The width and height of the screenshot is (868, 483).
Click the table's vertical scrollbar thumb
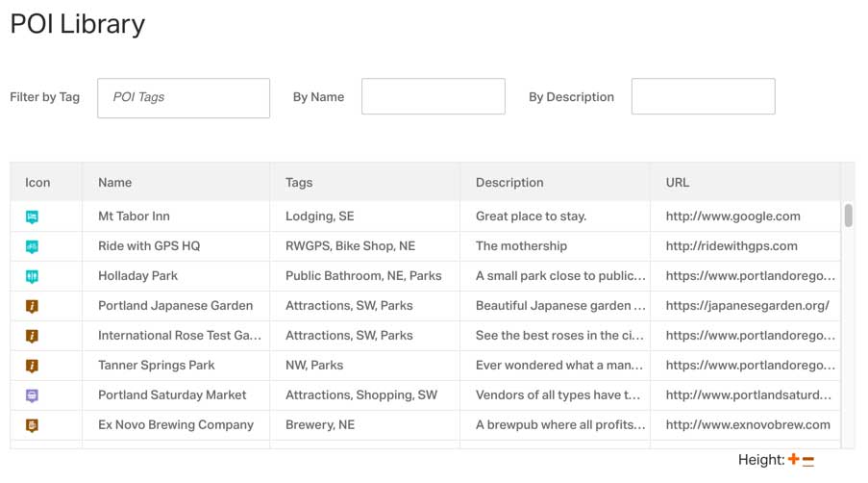coord(848,216)
